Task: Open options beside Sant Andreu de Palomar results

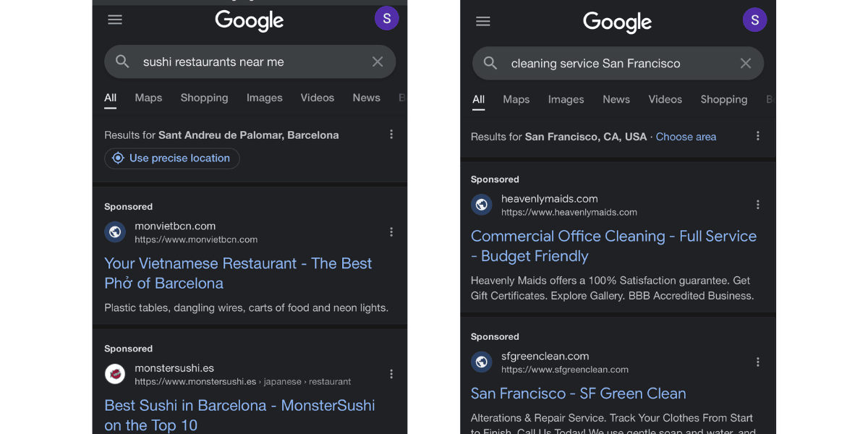Action: 391,135
